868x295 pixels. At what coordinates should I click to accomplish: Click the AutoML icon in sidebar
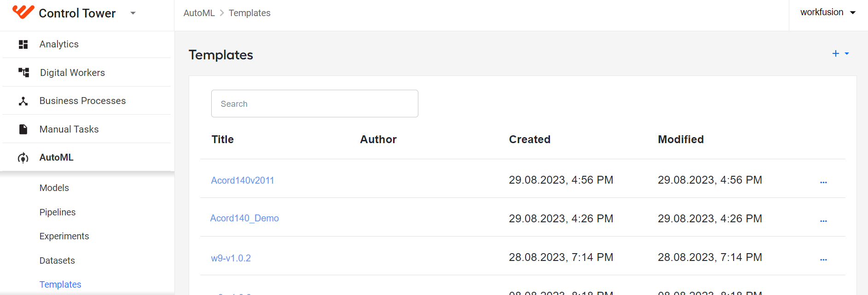click(x=23, y=158)
